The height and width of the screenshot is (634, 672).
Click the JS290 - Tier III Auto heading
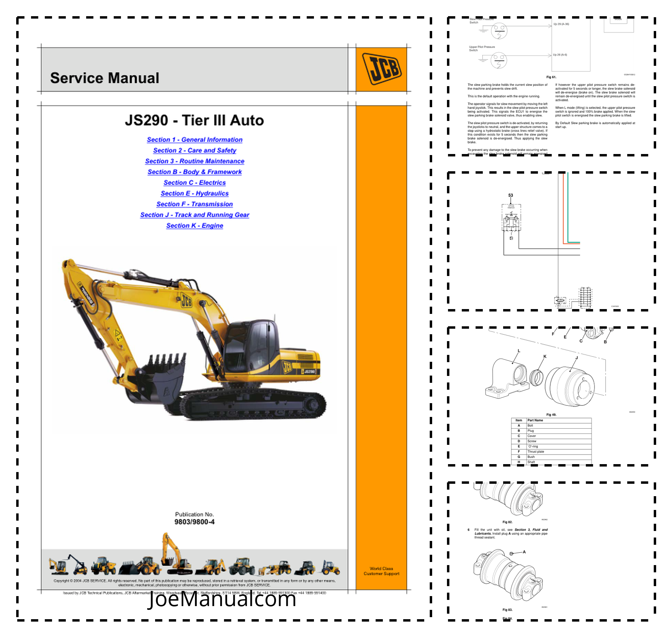194,120
